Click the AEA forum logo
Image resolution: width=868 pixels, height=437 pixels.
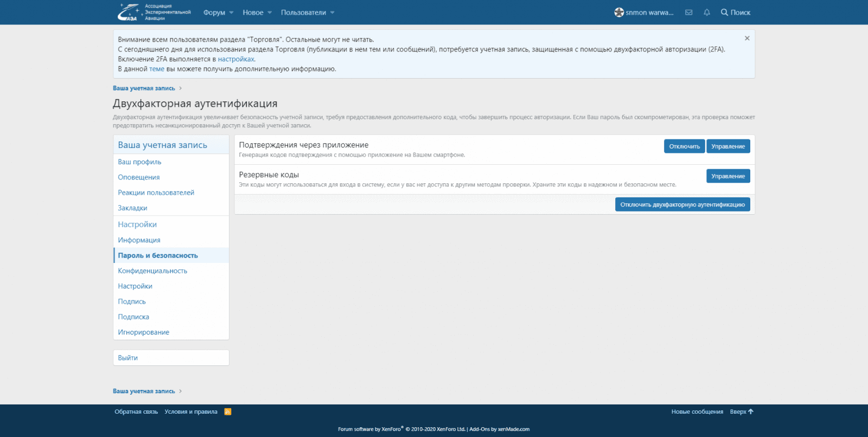(154, 12)
